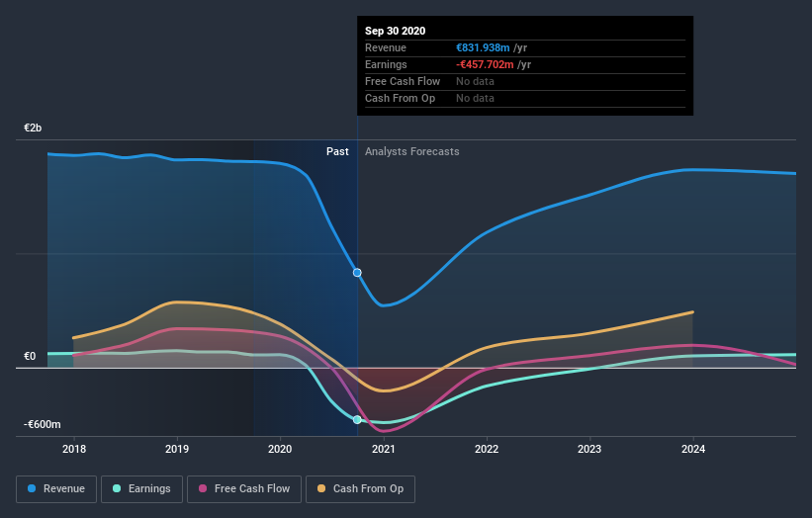Viewport: 812px width, 518px height.
Task: Click the 2019 x-axis label
Action: [177, 449]
